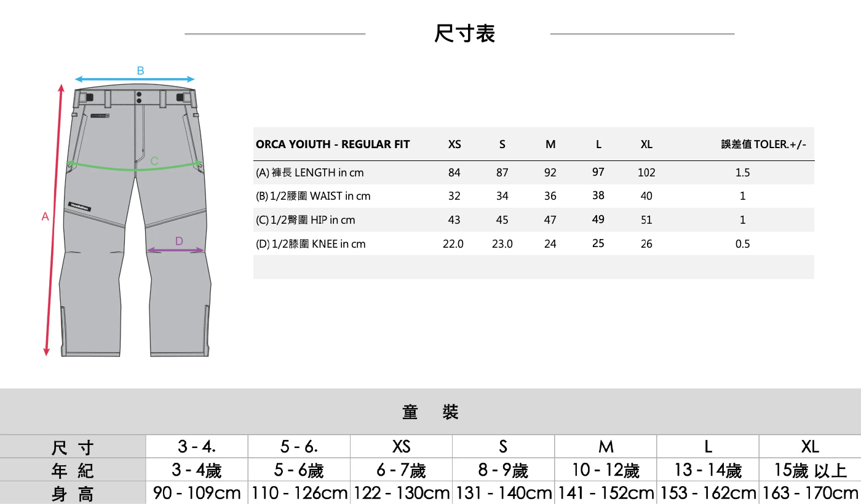Click the 15歲 以上 age cell

pos(810,470)
